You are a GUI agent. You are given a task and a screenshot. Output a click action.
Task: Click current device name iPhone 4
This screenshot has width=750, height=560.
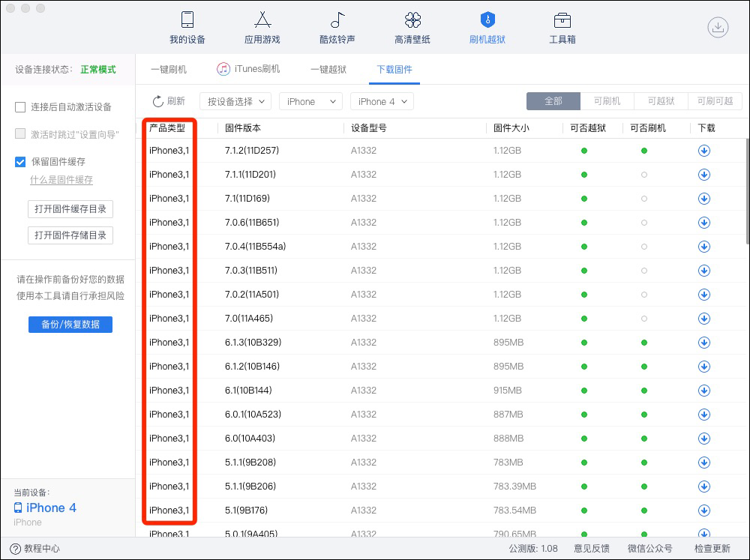click(x=51, y=508)
